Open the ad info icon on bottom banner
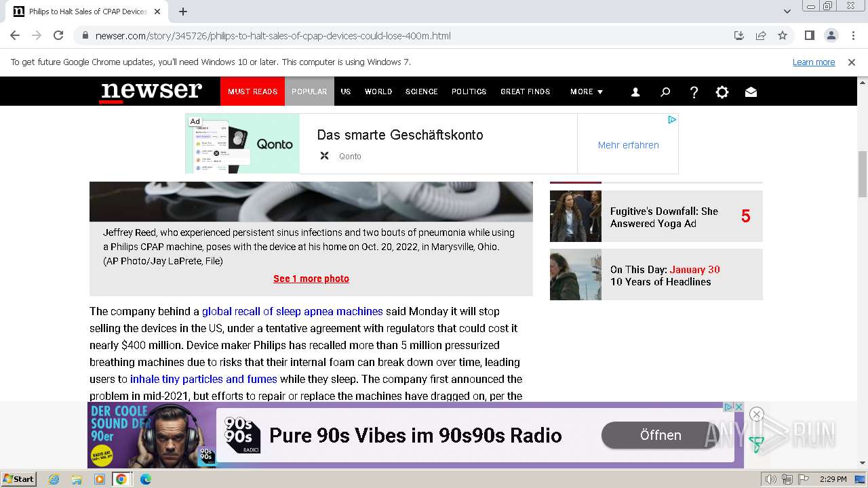 coord(728,407)
